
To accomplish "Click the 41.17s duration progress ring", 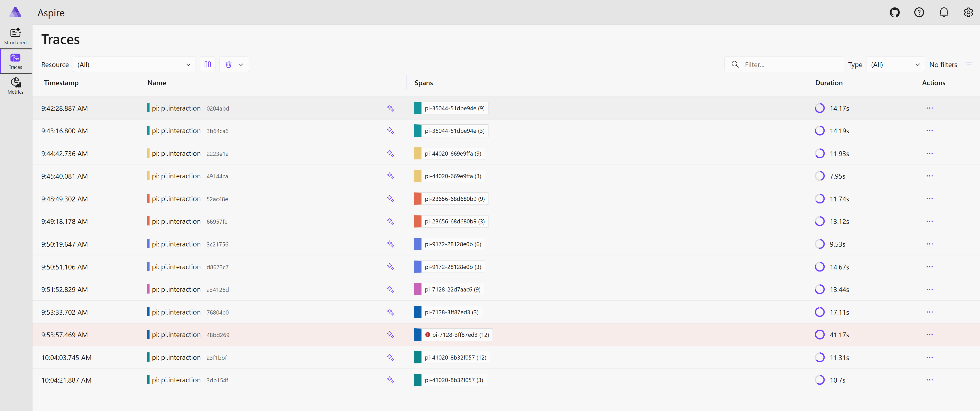I will [x=819, y=335].
